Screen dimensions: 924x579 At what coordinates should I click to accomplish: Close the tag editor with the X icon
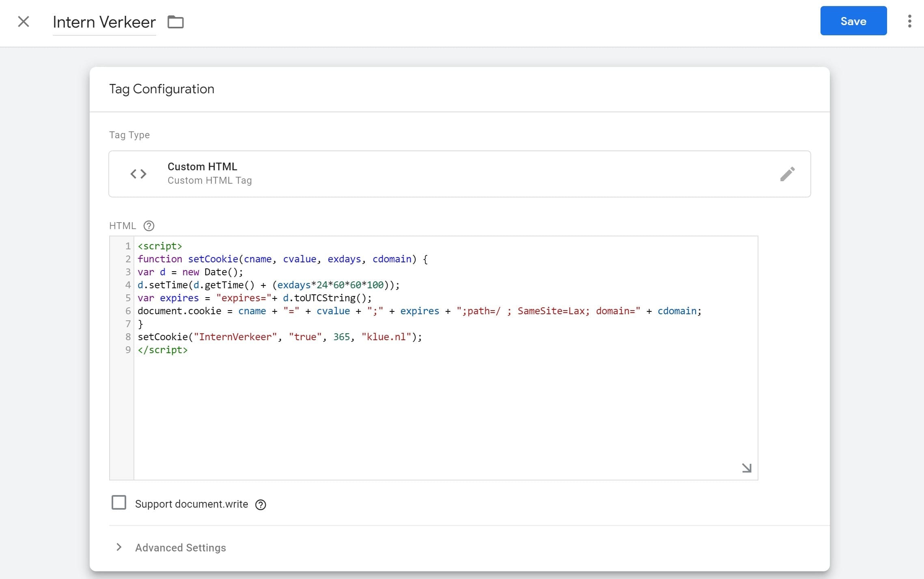(24, 21)
